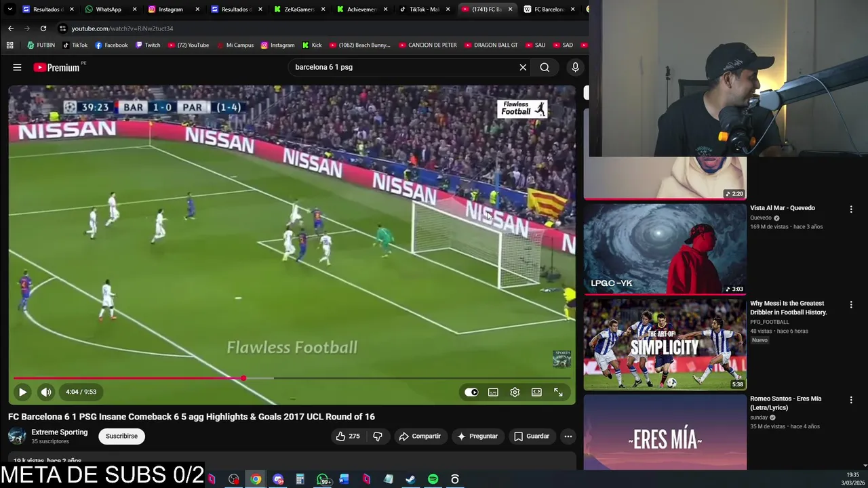
Task: Dislike the video
Action: coord(378,436)
